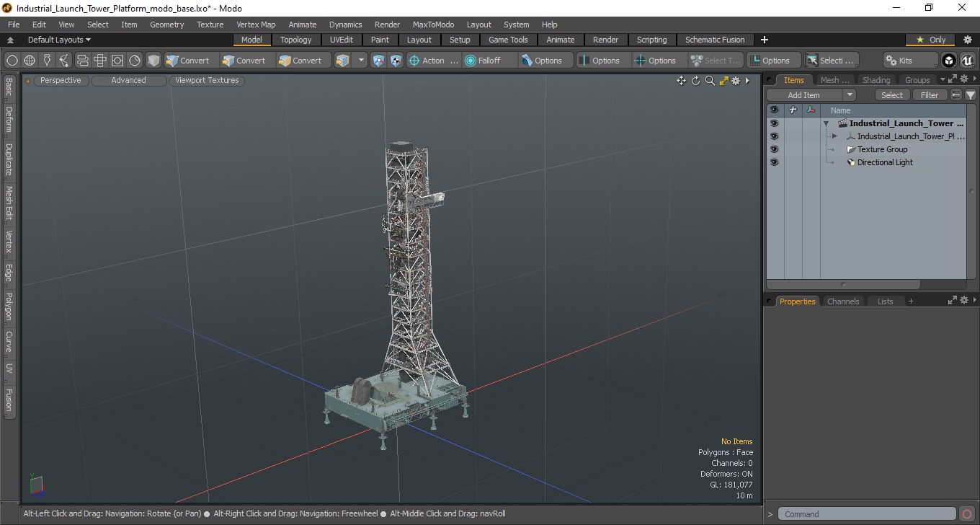Add a new layout tab with plus
This screenshot has height=525, width=980.
click(x=765, y=40)
